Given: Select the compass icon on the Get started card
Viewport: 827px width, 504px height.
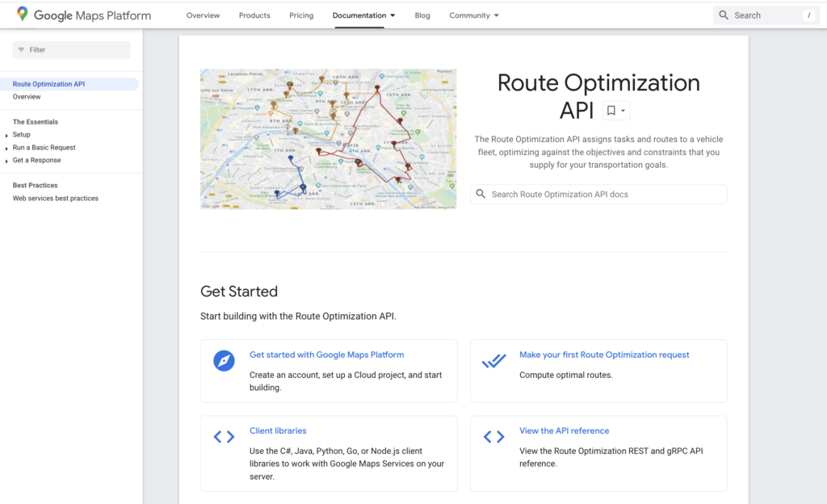Looking at the screenshot, I should [224, 361].
